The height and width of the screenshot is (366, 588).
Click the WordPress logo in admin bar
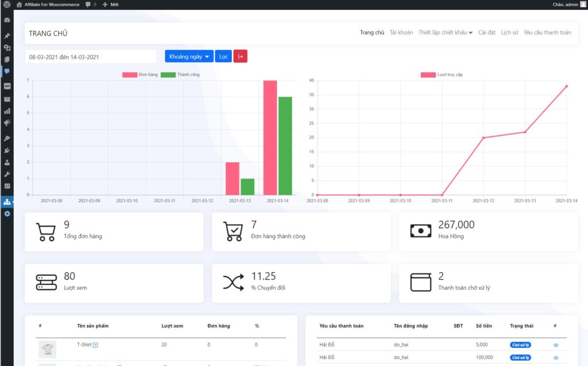click(6, 5)
